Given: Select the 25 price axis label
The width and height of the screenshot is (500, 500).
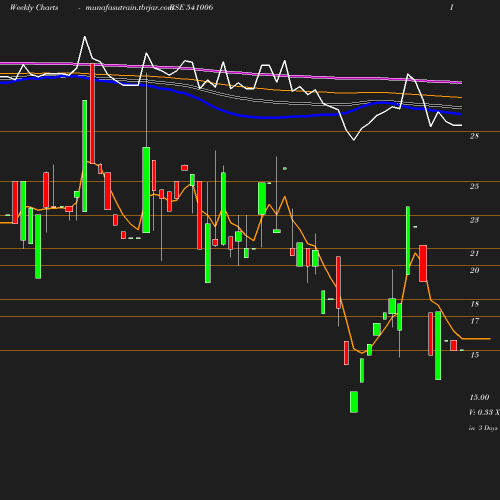Looking at the screenshot, I should (474, 186).
